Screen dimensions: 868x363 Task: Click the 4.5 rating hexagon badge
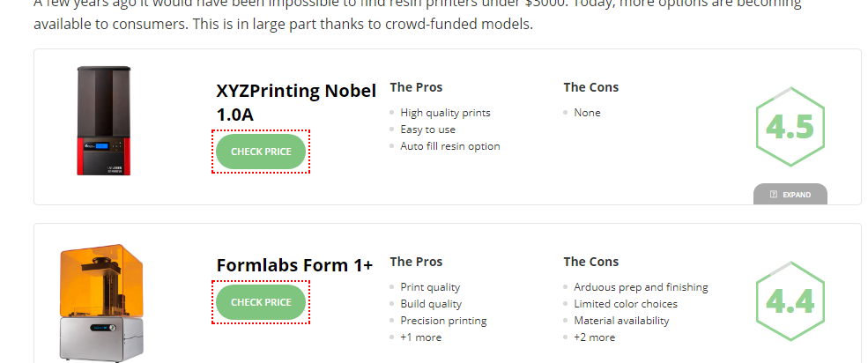pyautogui.click(x=789, y=129)
